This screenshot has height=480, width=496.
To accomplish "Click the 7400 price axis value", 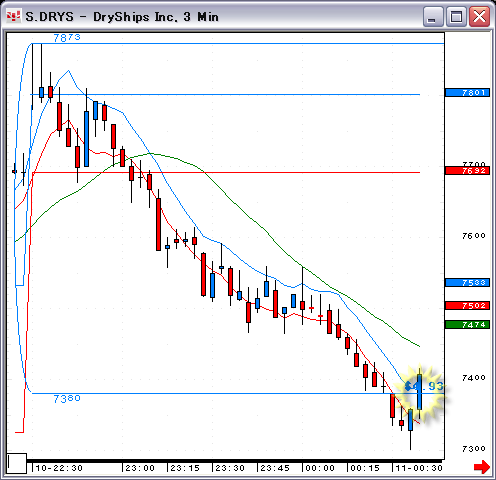I will (x=474, y=378).
